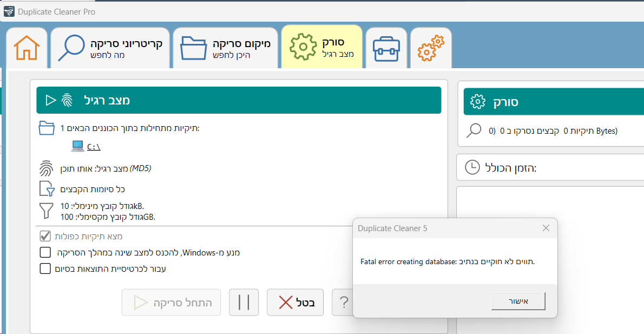Viewport: 644px width, 334px height.
Task: Pause the scan with the pause button
Action: click(x=244, y=303)
